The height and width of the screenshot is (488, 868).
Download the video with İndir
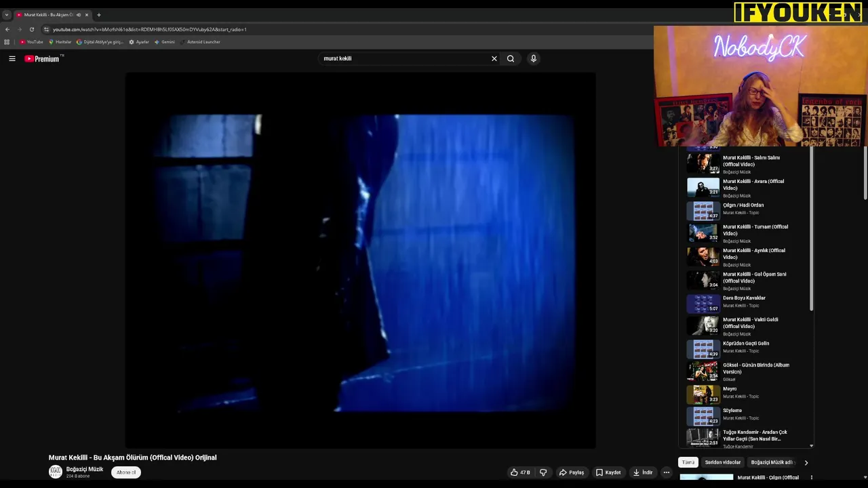click(x=643, y=472)
